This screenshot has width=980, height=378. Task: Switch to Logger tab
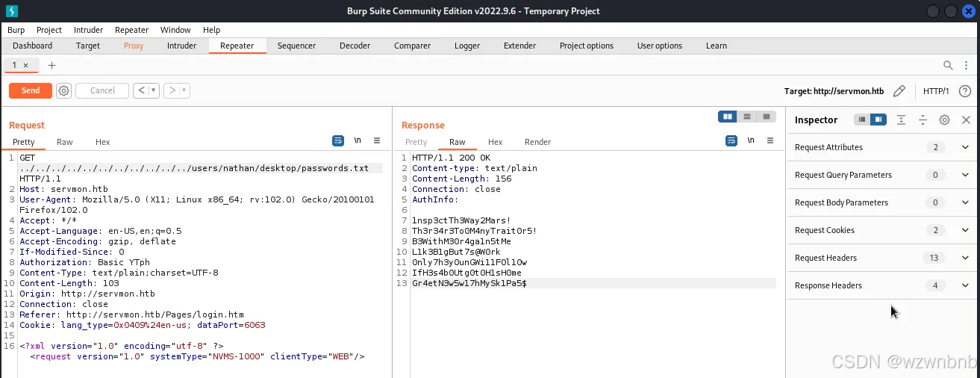pyautogui.click(x=467, y=46)
